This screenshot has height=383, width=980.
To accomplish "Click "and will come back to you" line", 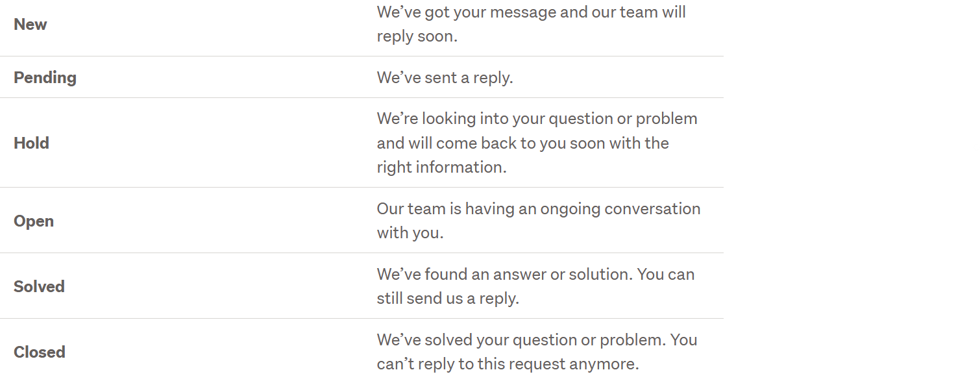I will tap(523, 143).
